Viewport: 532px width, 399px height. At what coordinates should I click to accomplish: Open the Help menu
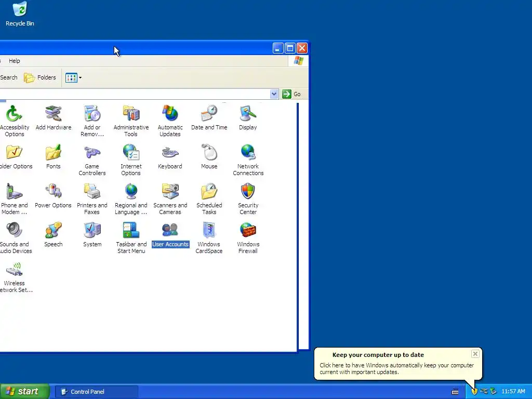[14, 61]
